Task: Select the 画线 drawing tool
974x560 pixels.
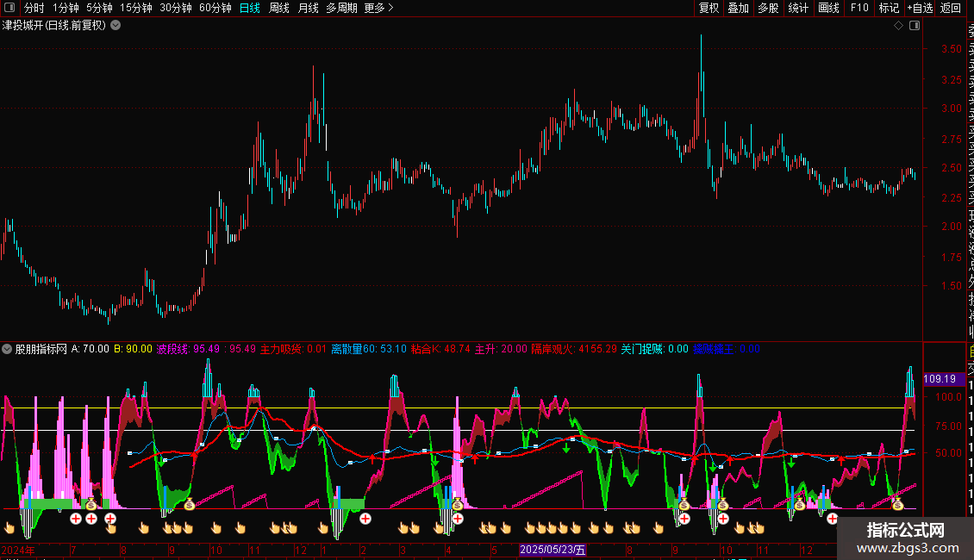Action: (828, 8)
